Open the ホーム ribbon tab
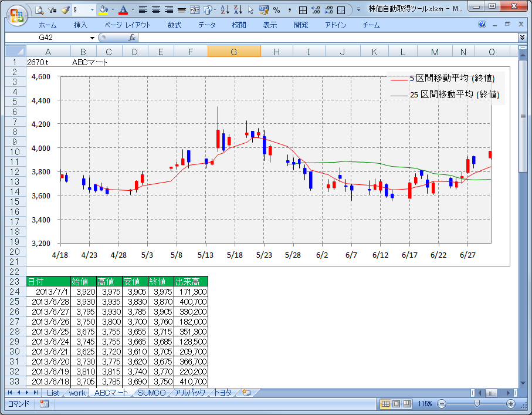Viewport: 532px width, 415px height. pyautogui.click(x=48, y=25)
